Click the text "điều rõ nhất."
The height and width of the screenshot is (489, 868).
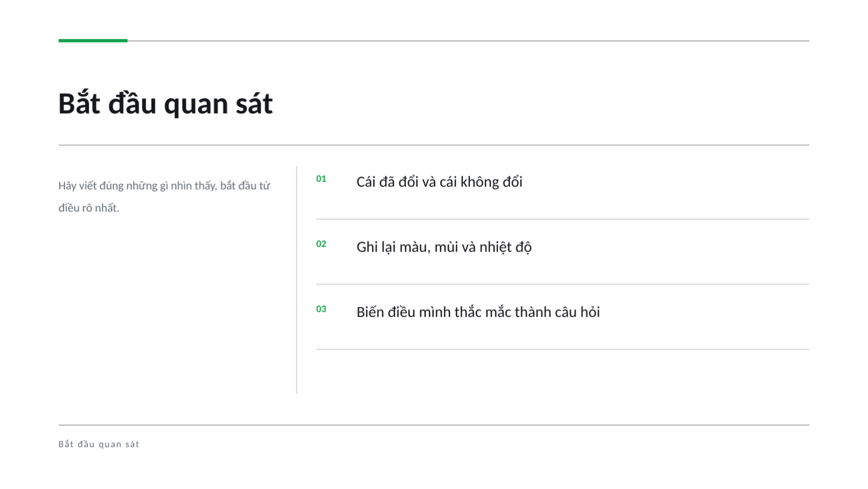coord(89,208)
